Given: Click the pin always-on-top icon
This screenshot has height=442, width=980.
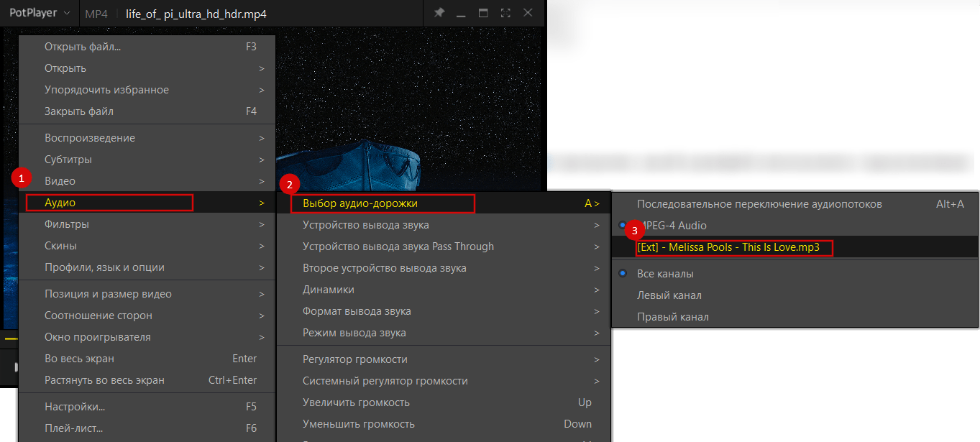Looking at the screenshot, I should click(x=439, y=13).
